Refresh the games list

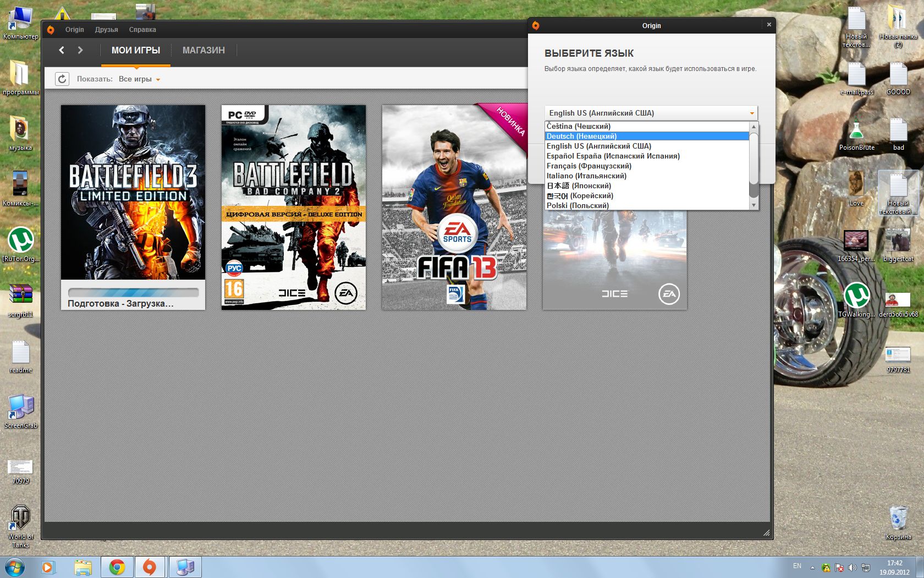point(62,79)
